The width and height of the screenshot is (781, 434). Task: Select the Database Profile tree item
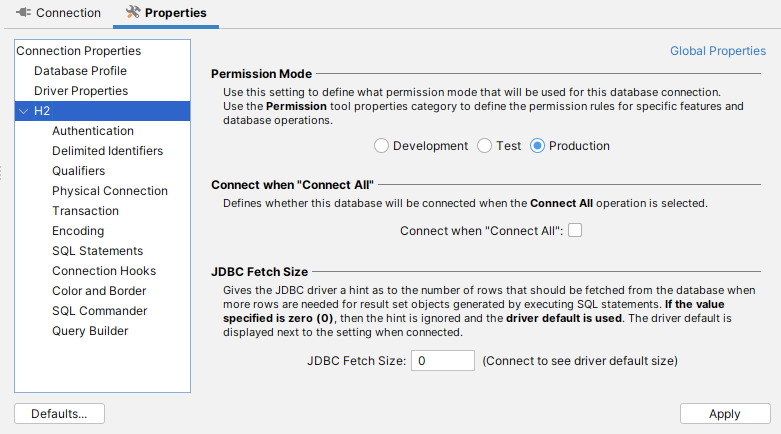click(x=80, y=71)
